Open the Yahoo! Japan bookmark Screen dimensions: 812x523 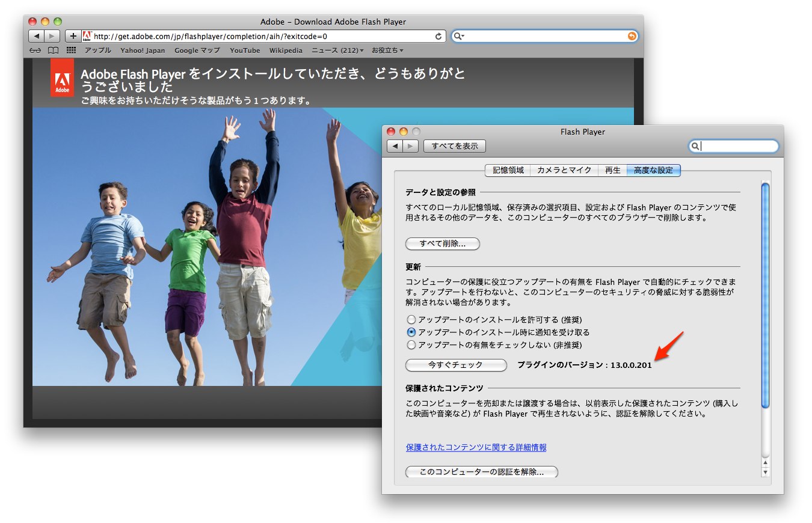(x=143, y=50)
